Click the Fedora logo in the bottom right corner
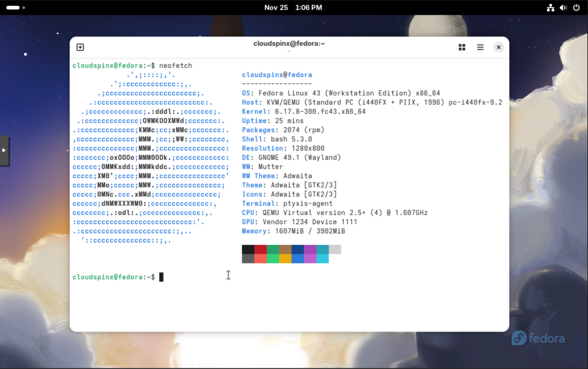The height and width of the screenshot is (369, 588). pos(538,339)
